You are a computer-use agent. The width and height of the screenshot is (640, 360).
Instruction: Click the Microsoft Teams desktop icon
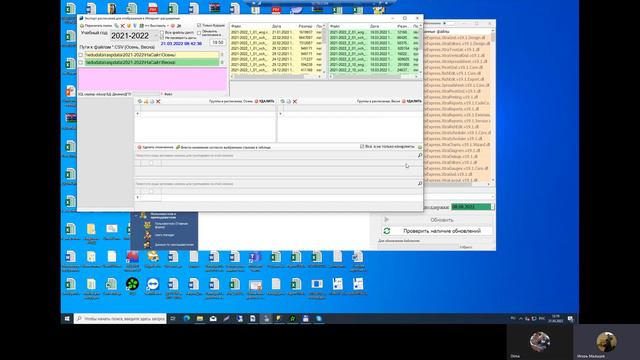pyautogui.click(x=255, y=257)
